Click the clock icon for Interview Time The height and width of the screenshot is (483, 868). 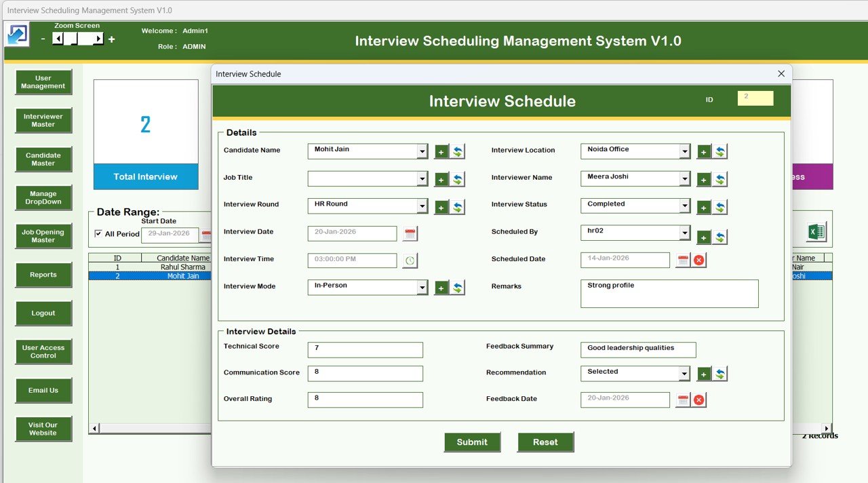(x=410, y=260)
